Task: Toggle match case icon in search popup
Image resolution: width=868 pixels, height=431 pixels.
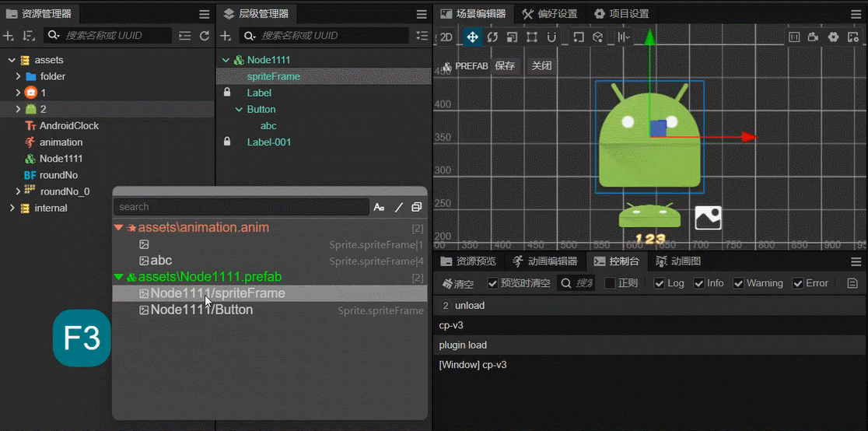Action: click(380, 207)
